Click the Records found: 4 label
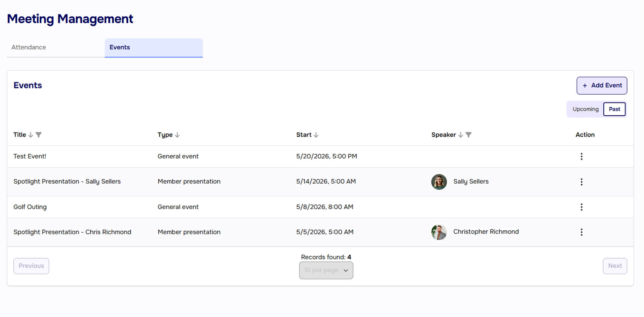This screenshot has height=317, width=644. 326,257
